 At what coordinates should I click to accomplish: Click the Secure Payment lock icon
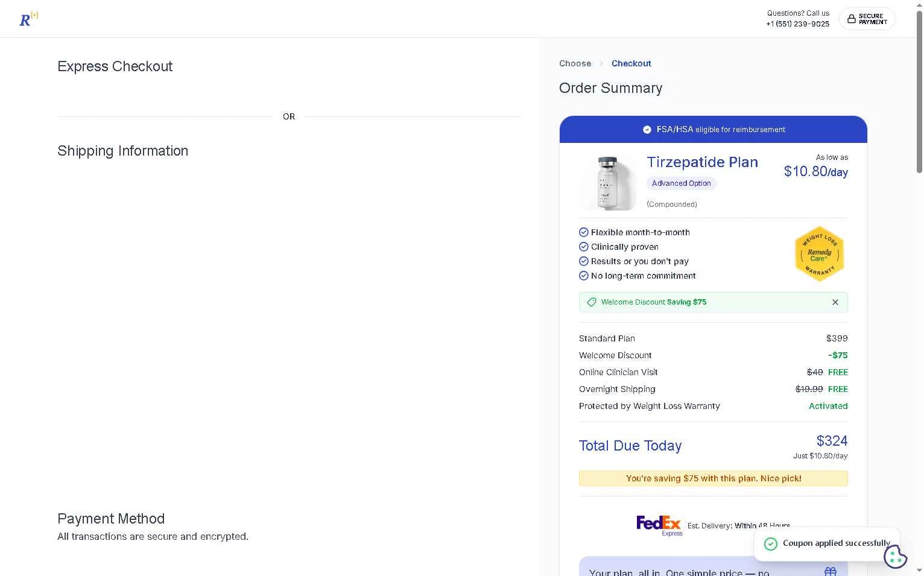coord(851,19)
